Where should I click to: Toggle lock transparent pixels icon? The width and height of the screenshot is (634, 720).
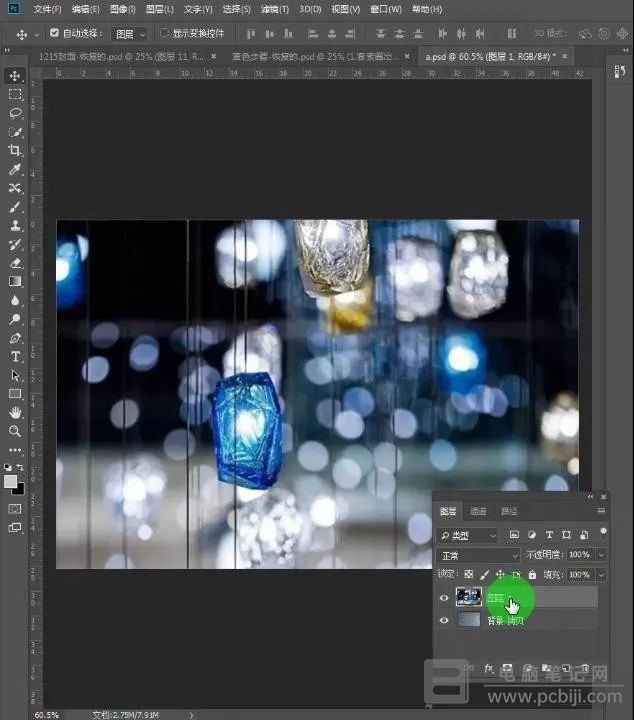pos(468,574)
